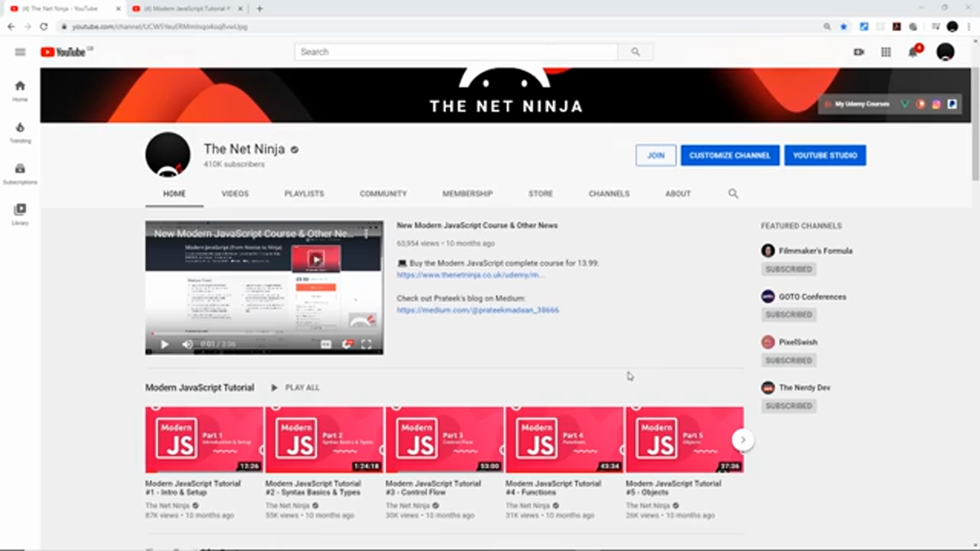Open the video player settings gear
The width and height of the screenshot is (980, 551).
click(x=347, y=344)
